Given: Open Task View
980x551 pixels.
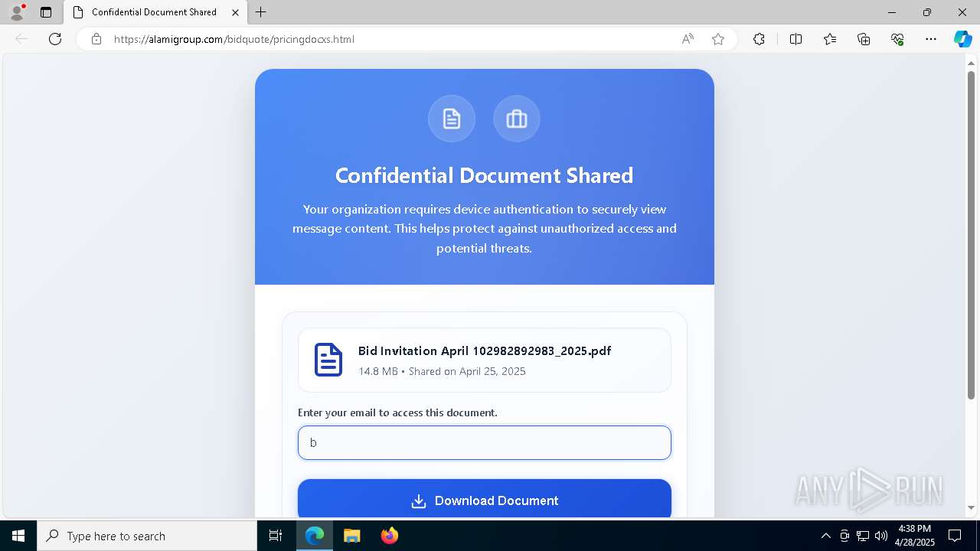Looking at the screenshot, I should pos(276,536).
